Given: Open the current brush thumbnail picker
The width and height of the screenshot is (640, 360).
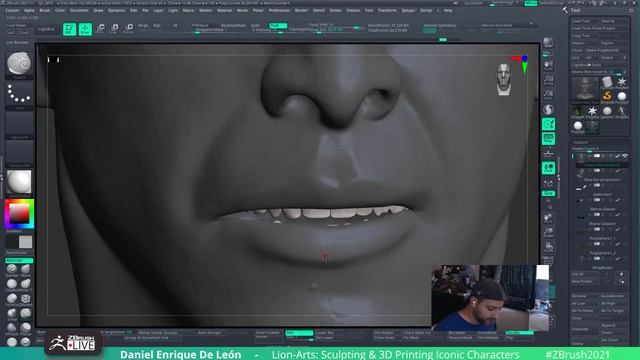Looking at the screenshot, I should click(19, 64).
